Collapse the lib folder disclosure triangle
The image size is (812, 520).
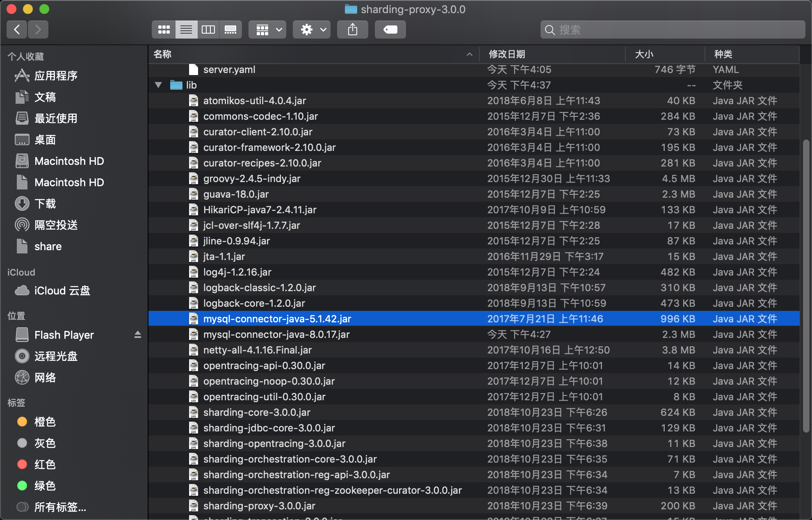(158, 84)
